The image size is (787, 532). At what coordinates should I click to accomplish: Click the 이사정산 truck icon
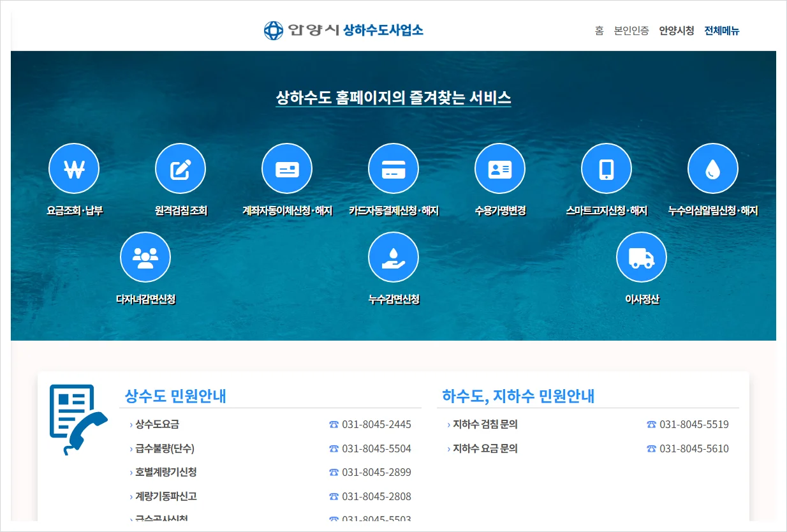coord(642,257)
